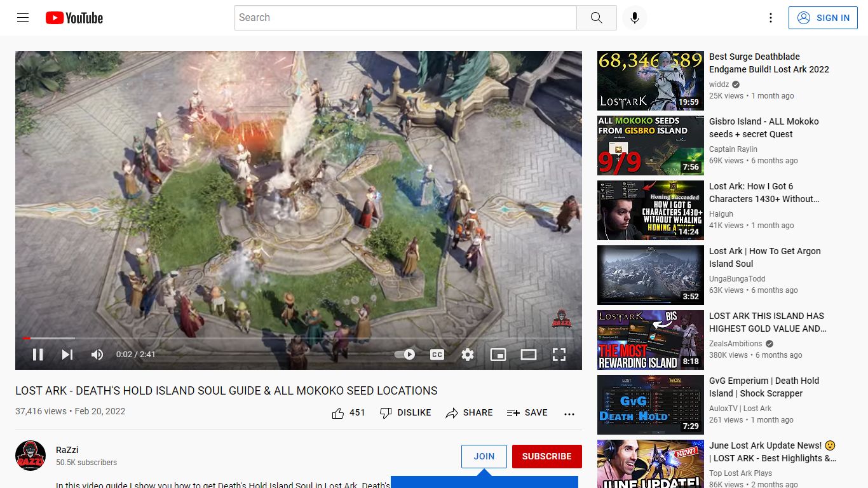Enter full screen mode
Image resolution: width=868 pixels, height=488 pixels.
pos(559,355)
